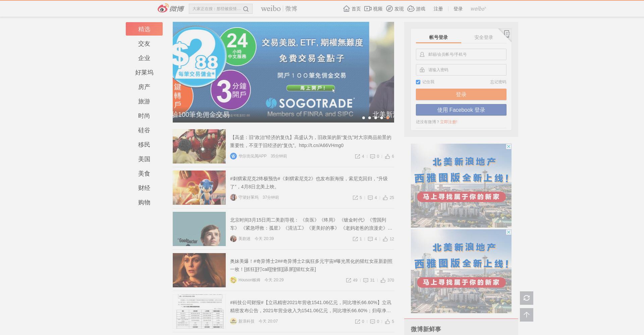Select 好莱坞 category
Screen dimensions: 644x335
pos(144,73)
